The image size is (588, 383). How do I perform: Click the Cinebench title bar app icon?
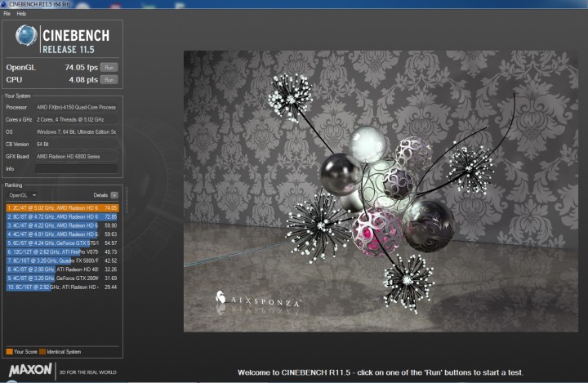[4, 4]
